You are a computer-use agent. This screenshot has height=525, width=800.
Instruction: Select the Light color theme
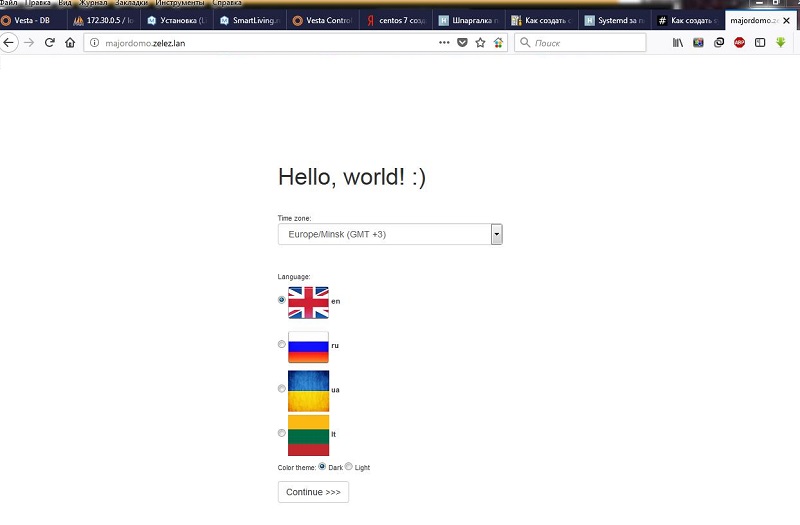click(348, 466)
